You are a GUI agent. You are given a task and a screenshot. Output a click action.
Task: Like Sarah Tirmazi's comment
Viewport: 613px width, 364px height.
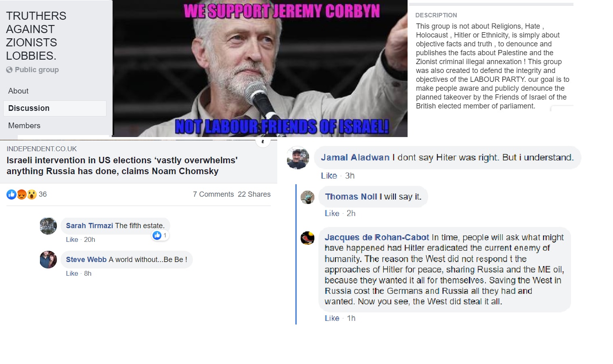click(x=72, y=239)
